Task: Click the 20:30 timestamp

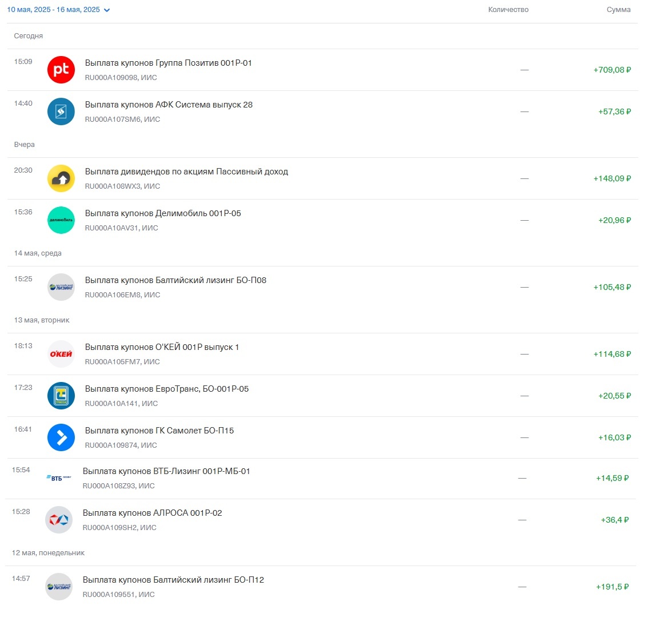Action: click(23, 170)
